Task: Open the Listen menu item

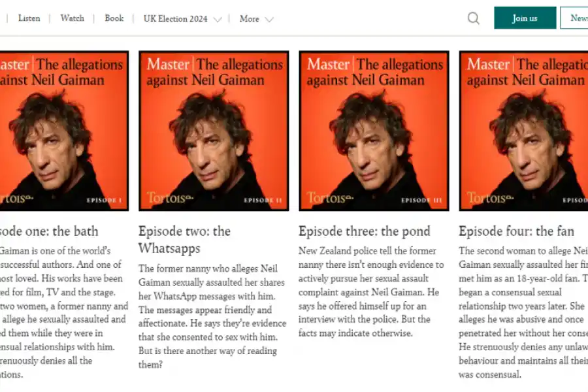Action: pos(29,18)
